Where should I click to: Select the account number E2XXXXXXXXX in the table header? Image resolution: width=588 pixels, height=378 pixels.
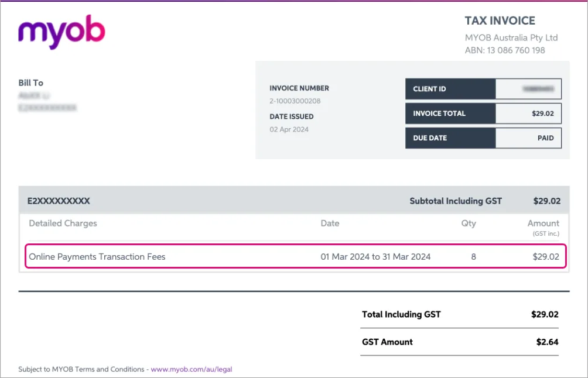click(x=59, y=201)
